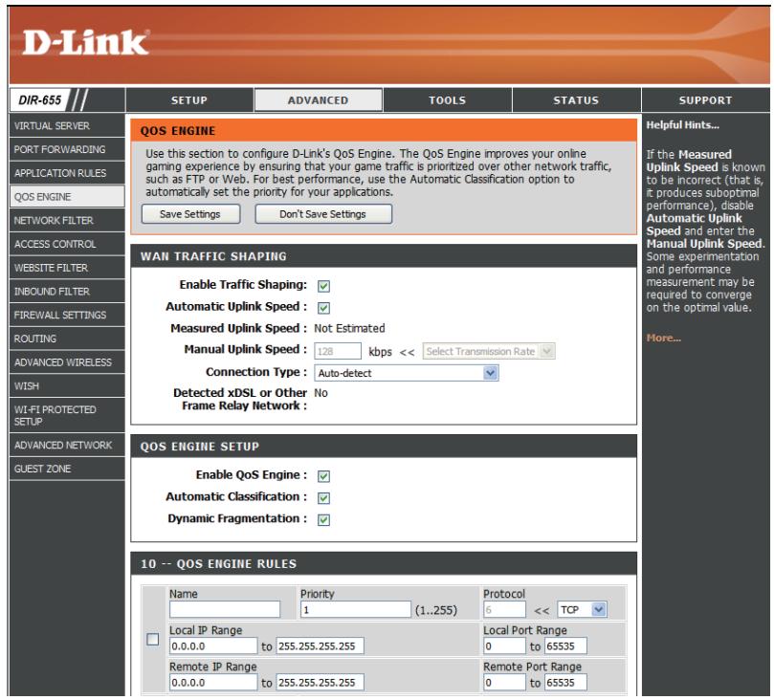Click the Save Settings button
The height and width of the screenshot is (700, 774).
click(190, 214)
